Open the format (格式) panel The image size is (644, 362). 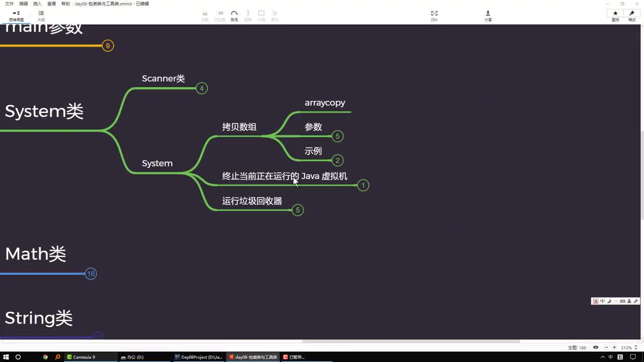(x=632, y=16)
